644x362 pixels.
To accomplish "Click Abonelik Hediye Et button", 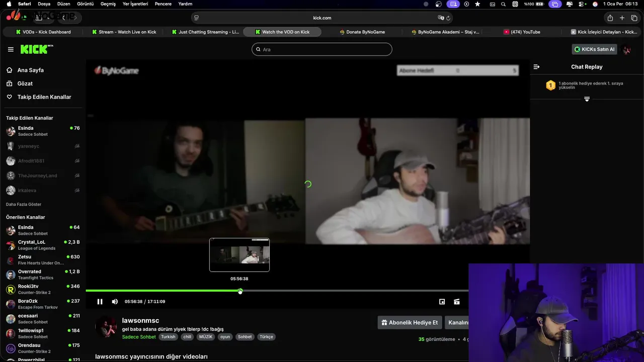I will click(x=410, y=322).
